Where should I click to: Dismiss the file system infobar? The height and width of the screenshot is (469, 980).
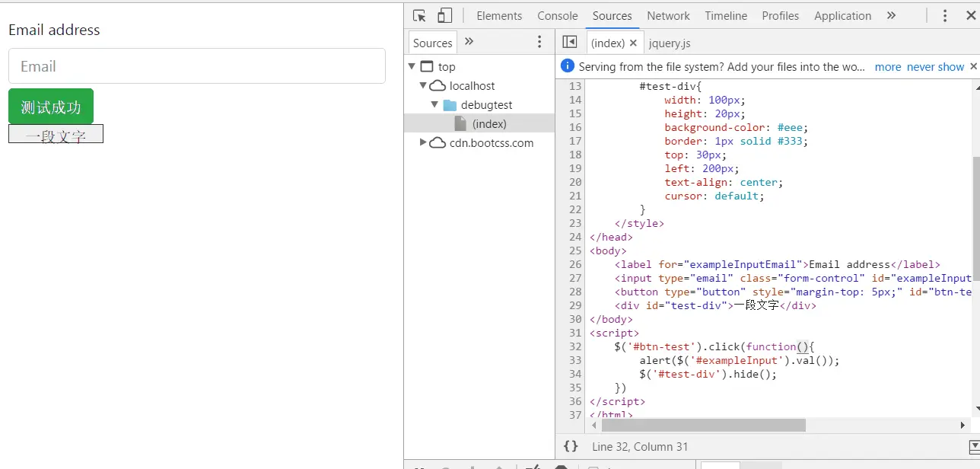(x=972, y=66)
